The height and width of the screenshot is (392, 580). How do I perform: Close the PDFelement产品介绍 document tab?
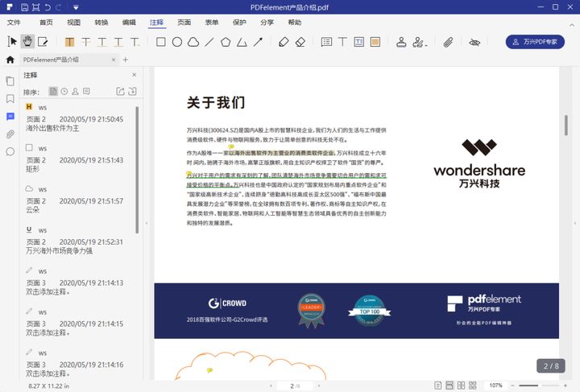[114, 60]
